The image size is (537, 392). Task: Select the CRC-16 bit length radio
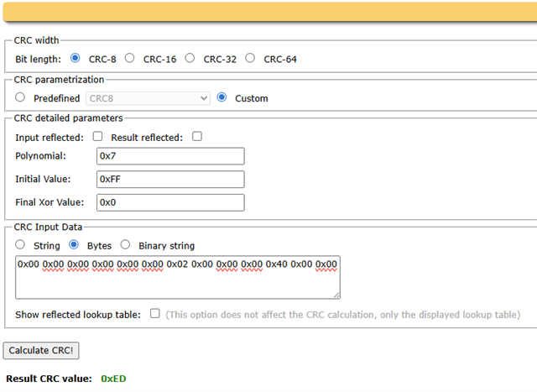click(129, 58)
